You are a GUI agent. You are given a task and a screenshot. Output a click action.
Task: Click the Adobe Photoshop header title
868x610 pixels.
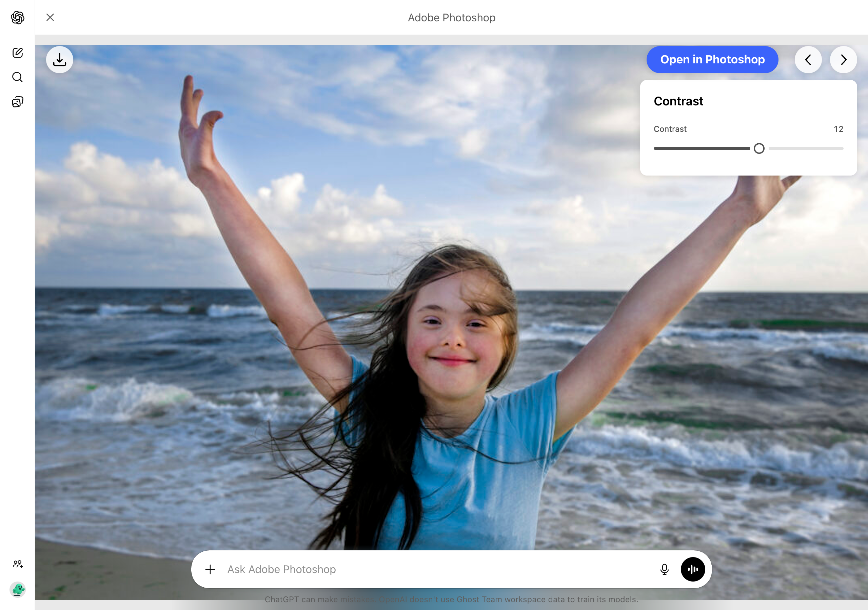(x=451, y=17)
